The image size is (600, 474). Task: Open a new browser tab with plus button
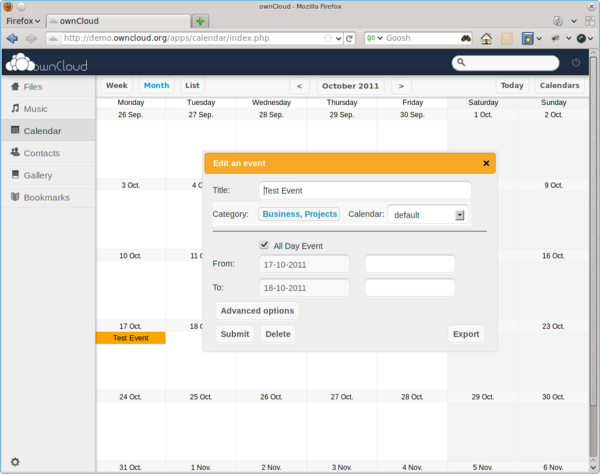(x=201, y=21)
